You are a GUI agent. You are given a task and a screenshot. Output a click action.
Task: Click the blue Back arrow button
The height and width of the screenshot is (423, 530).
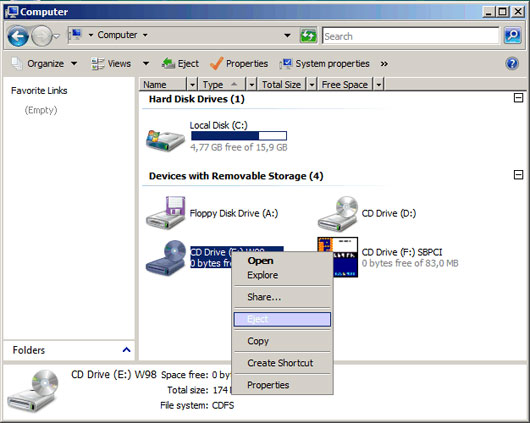(x=18, y=36)
